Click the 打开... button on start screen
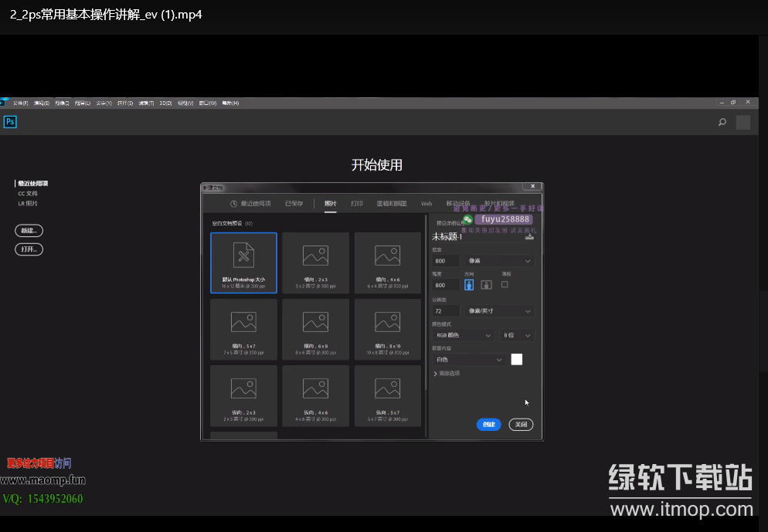The width and height of the screenshot is (768, 532). 29,249
